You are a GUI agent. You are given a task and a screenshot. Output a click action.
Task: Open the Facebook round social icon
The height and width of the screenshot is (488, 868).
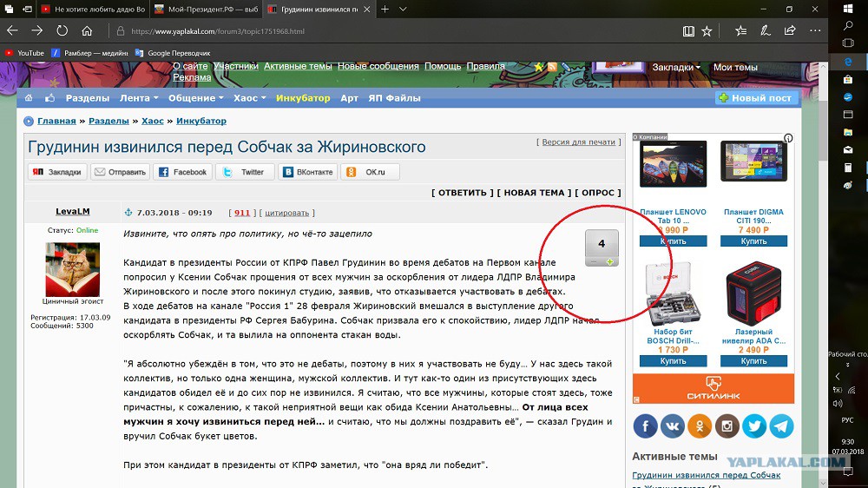point(646,426)
